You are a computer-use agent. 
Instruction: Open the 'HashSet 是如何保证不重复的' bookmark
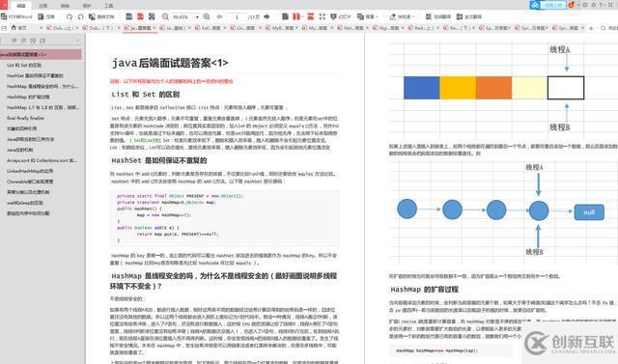click(35, 75)
